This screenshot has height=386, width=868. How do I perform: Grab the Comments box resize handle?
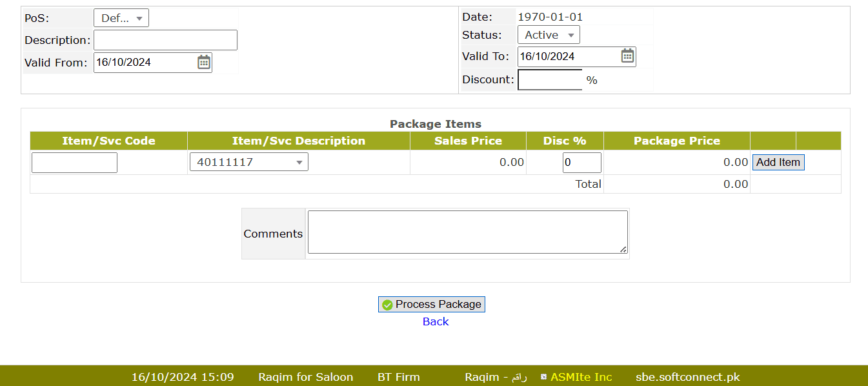[623, 249]
